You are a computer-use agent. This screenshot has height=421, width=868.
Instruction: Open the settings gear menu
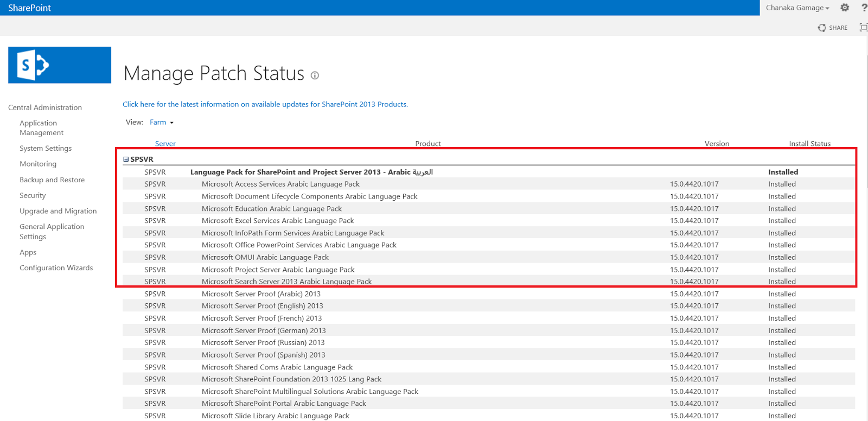click(x=845, y=8)
